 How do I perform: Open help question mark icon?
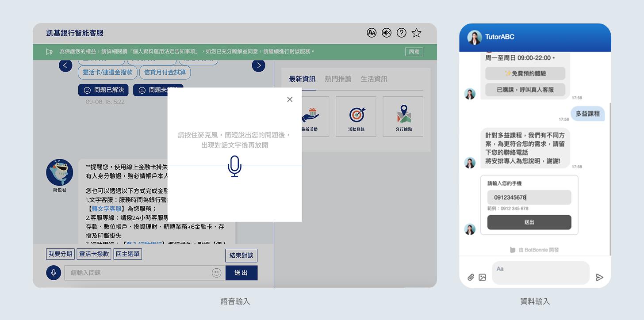[x=402, y=33]
